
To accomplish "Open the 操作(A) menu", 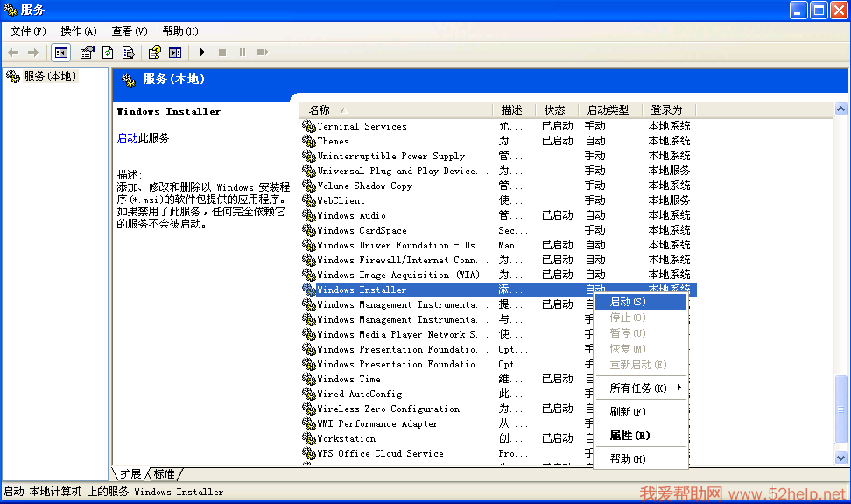I will tap(79, 31).
